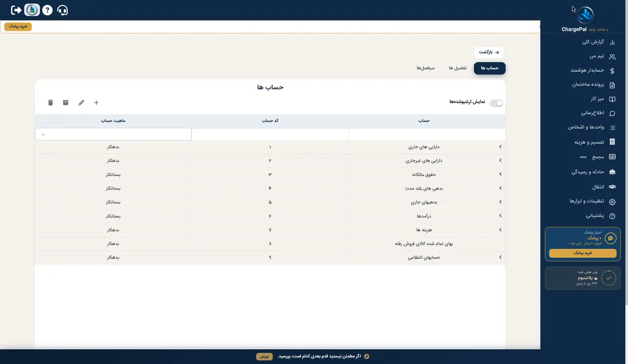Expand the بدهی های بلند مدت row
Screen dimensions: 628x364
(500, 188)
